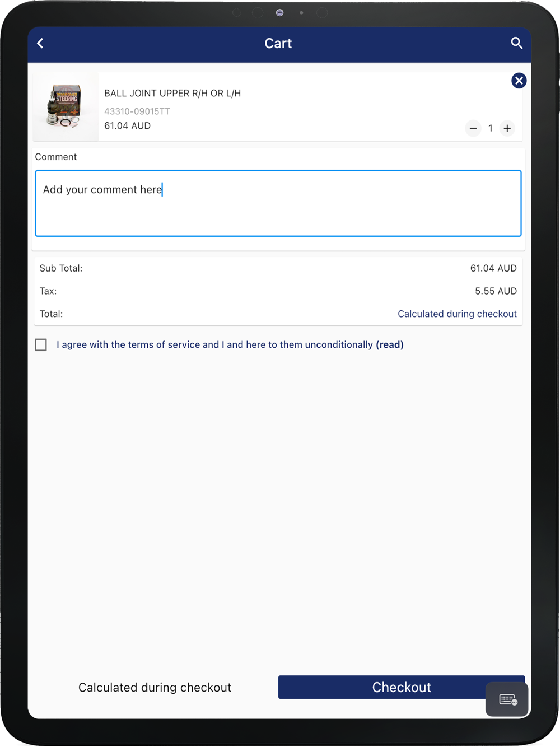
Task: Click the 'Comment' label
Action: 56,157
